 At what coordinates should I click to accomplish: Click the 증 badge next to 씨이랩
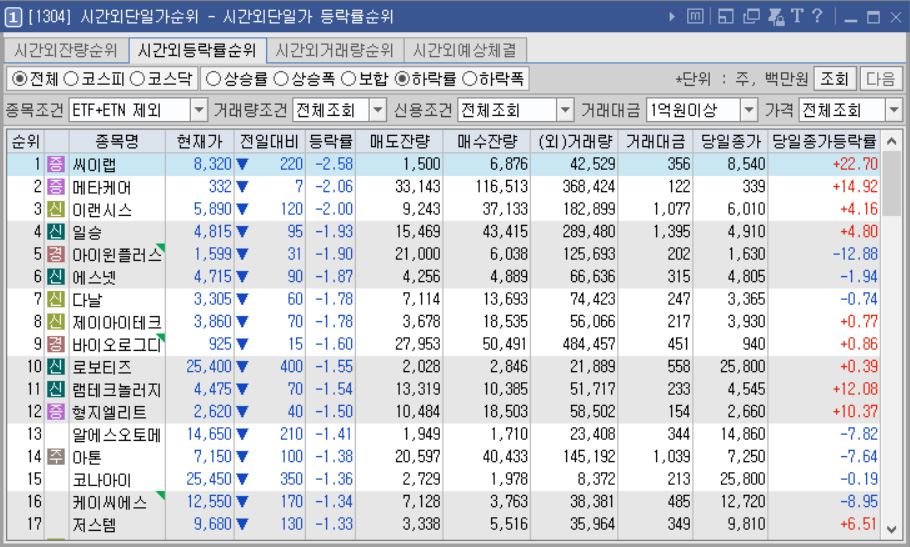(x=56, y=164)
